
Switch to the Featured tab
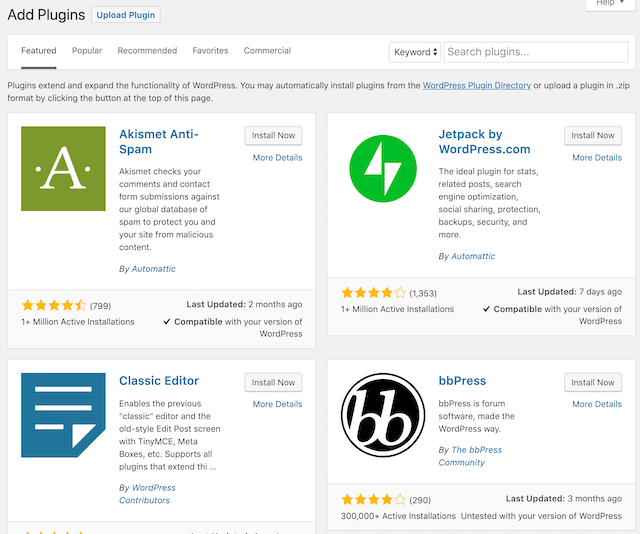pos(39,51)
